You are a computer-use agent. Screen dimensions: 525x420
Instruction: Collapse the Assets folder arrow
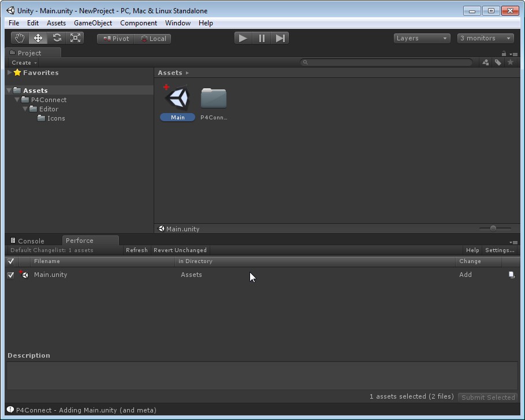tap(9, 91)
